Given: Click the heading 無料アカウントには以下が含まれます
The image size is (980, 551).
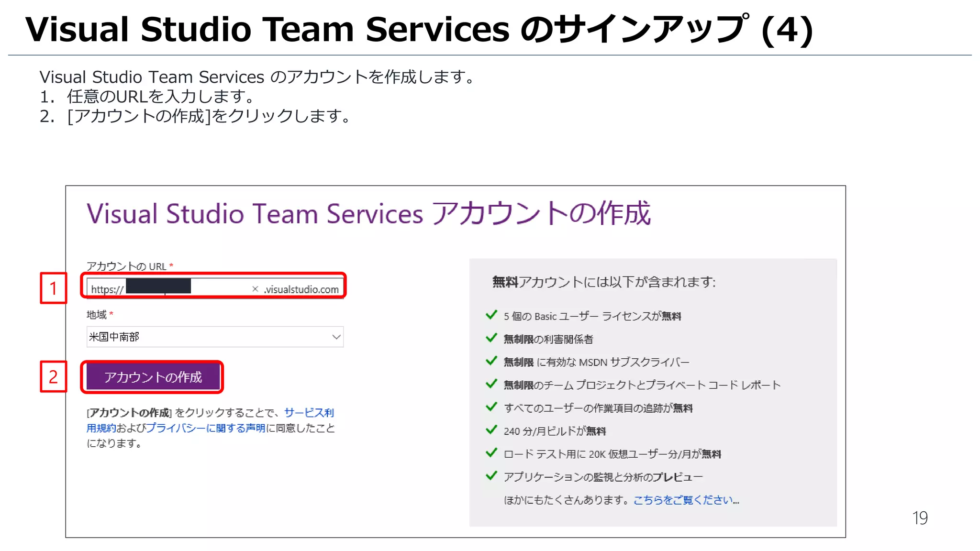Looking at the screenshot, I should click(x=604, y=282).
